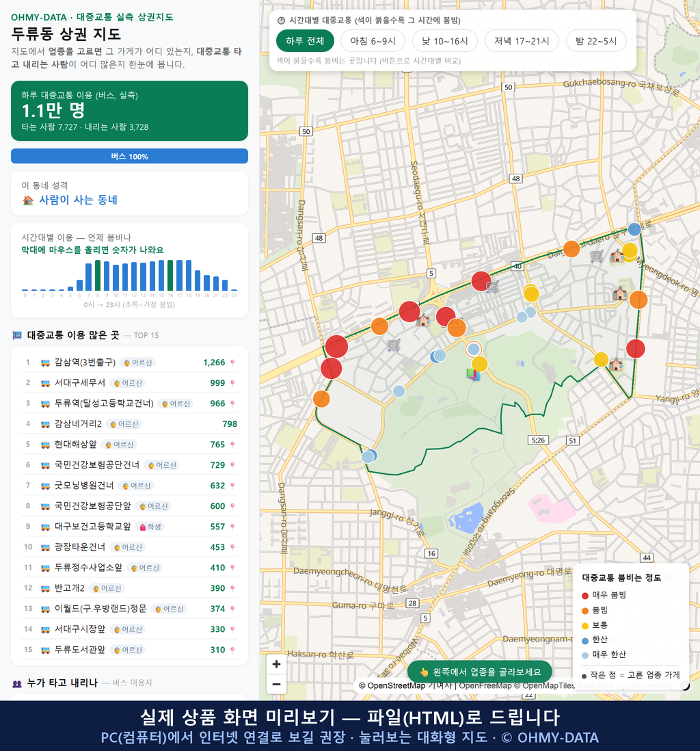The image size is (700, 751).
Task: Click the pin icon on the 굿모닝병원건너 row
Action: click(x=232, y=486)
